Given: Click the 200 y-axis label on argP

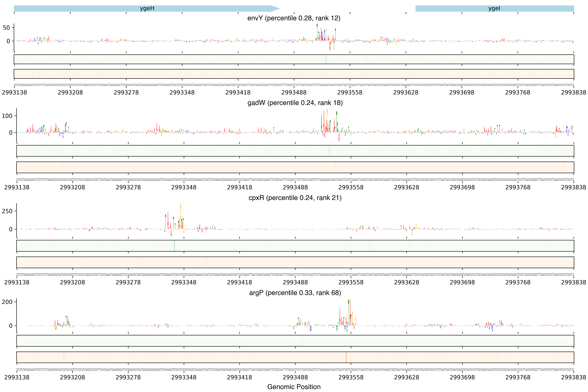Looking at the screenshot, I should tap(7, 302).
